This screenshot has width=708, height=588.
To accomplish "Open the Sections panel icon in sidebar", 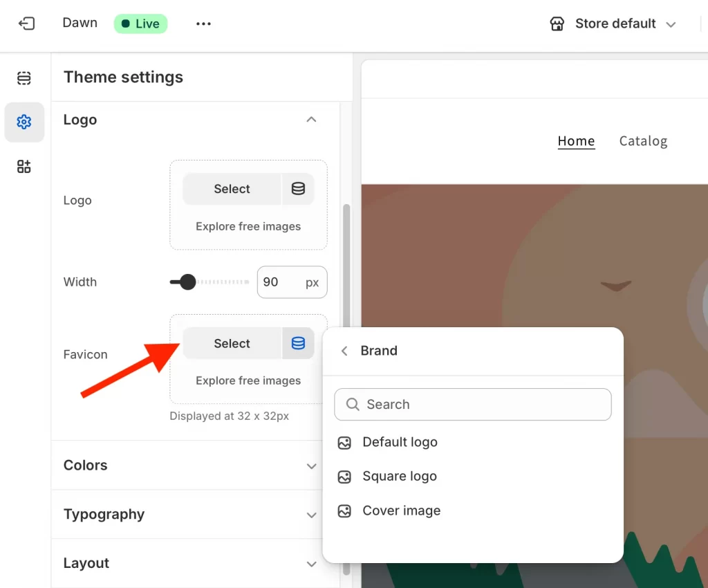I will [x=24, y=77].
